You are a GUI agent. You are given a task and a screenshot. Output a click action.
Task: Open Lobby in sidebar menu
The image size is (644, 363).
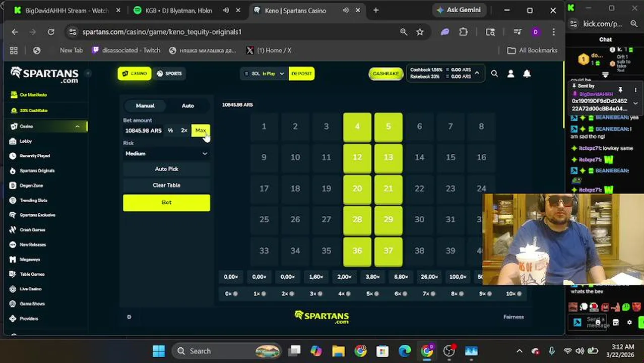(x=25, y=141)
